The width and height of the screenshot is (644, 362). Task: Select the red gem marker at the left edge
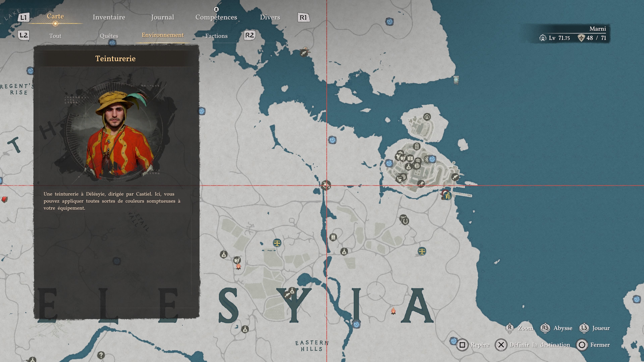(x=5, y=199)
